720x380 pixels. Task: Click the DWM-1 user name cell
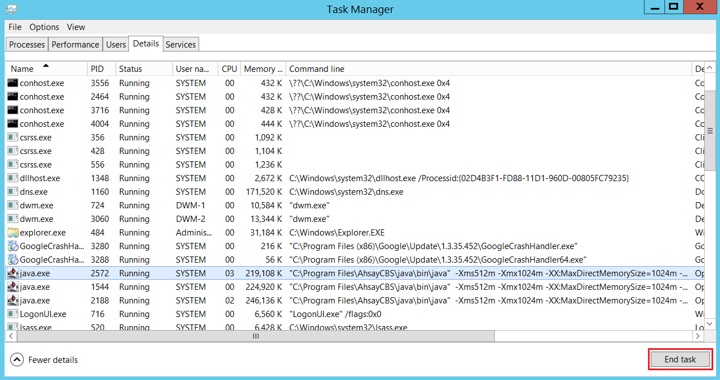[x=190, y=205]
